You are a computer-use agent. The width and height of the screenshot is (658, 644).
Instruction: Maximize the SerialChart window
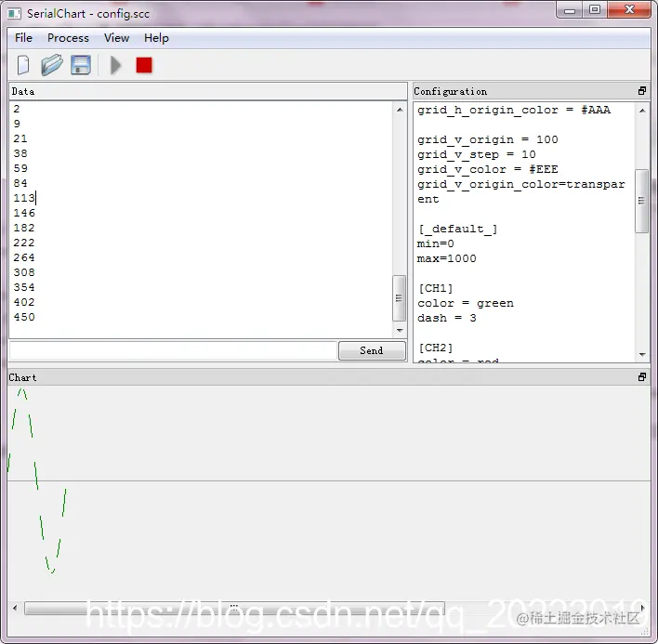594,10
